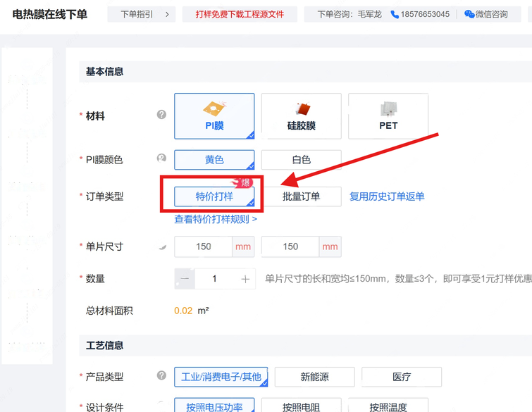532x412 pixels.
Task: Click the phone icon by 18576653045
Action: click(x=395, y=14)
